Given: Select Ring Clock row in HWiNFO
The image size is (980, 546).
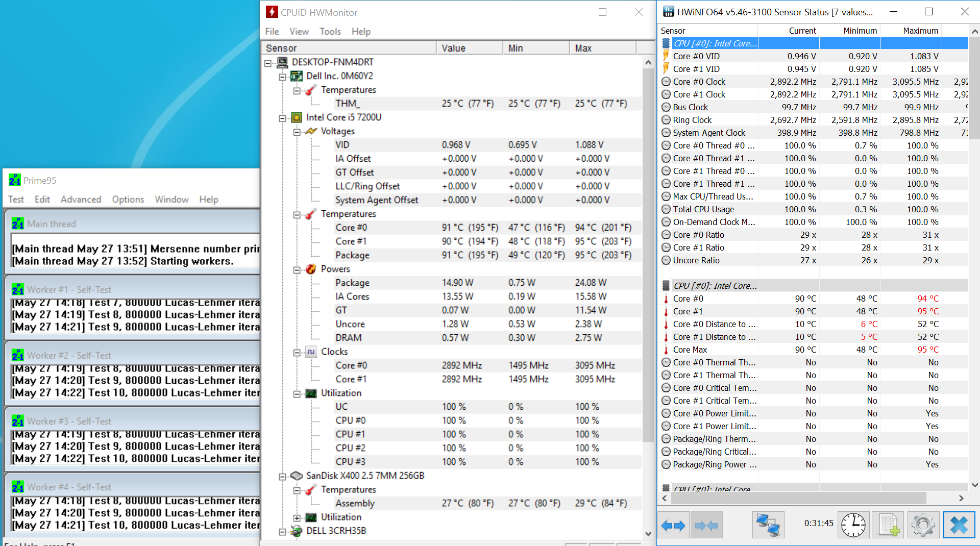Looking at the screenshot, I should (813, 120).
